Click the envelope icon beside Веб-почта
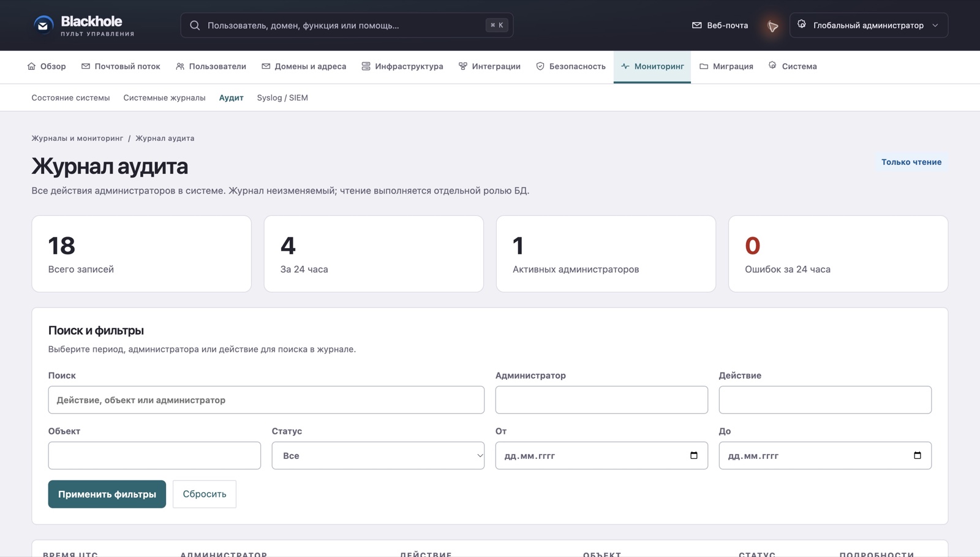 (696, 25)
